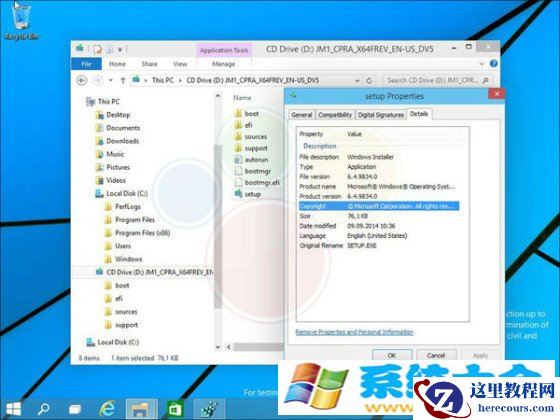Switch to the General tab in Properties
Viewport: 560px width, 420px height.
(302, 115)
